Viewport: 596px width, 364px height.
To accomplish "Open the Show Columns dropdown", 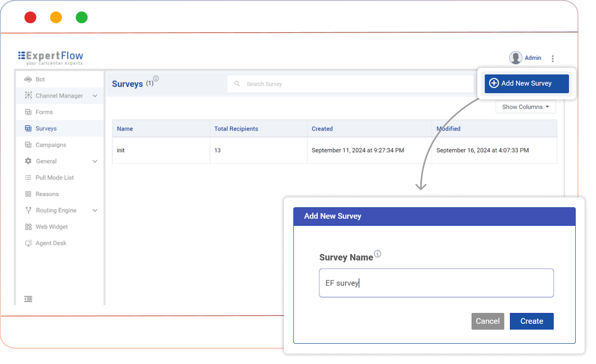I will [525, 107].
